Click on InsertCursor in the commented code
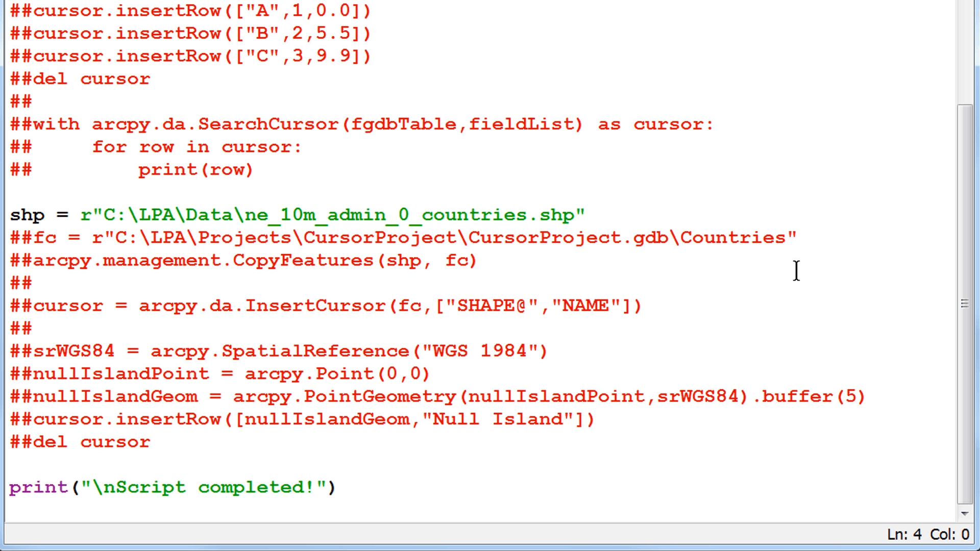Screen dimensions: 980x551 314,306
